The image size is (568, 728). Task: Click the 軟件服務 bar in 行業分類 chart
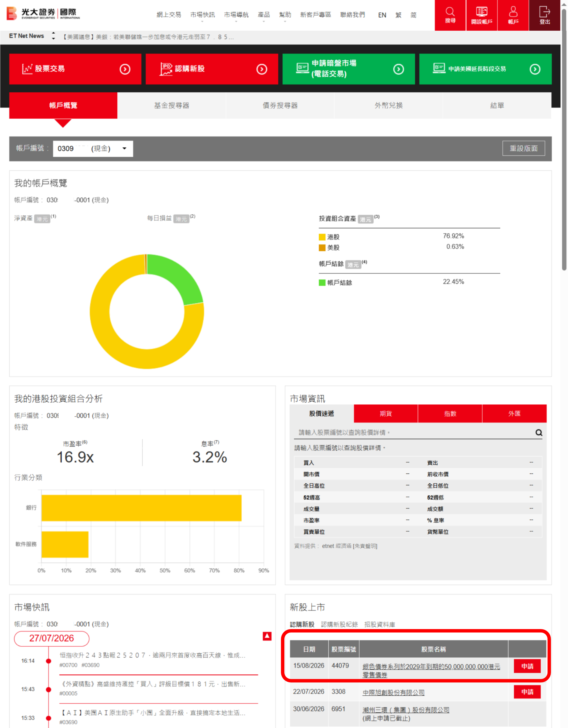(65, 544)
